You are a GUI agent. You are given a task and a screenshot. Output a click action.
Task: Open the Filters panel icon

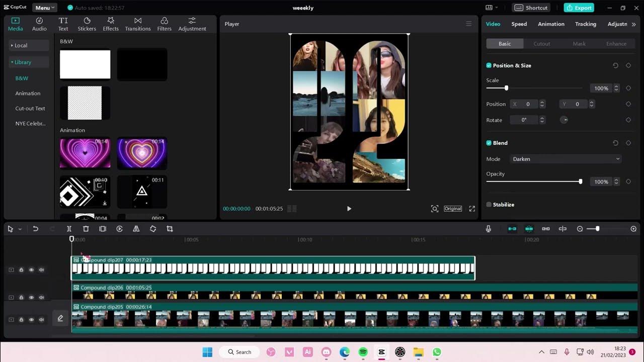[x=164, y=24]
